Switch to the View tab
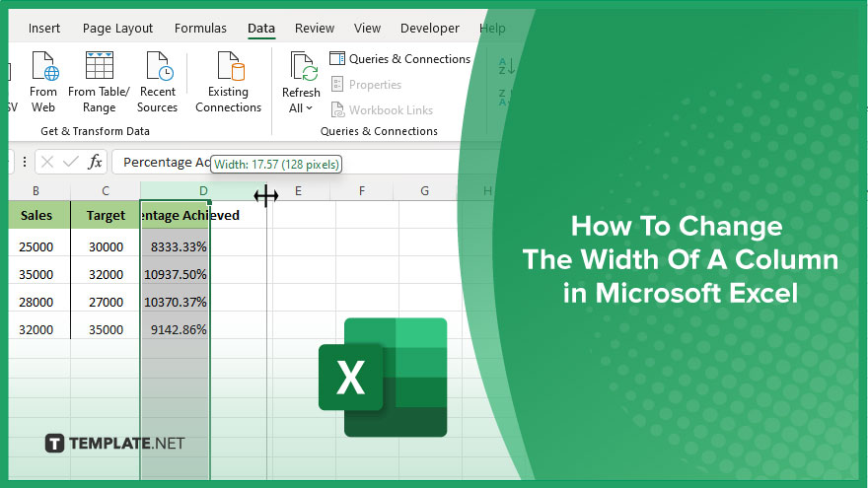Screen dimensions: 868x488 point(368,29)
